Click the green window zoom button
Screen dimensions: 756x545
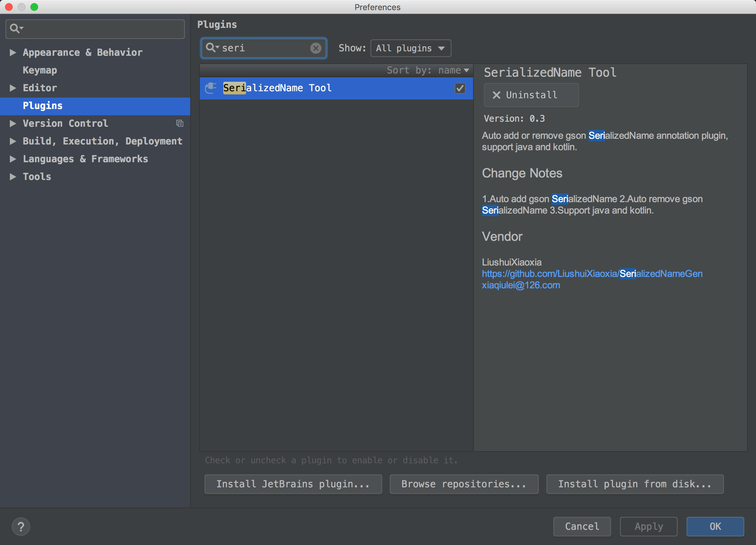[34, 7]
